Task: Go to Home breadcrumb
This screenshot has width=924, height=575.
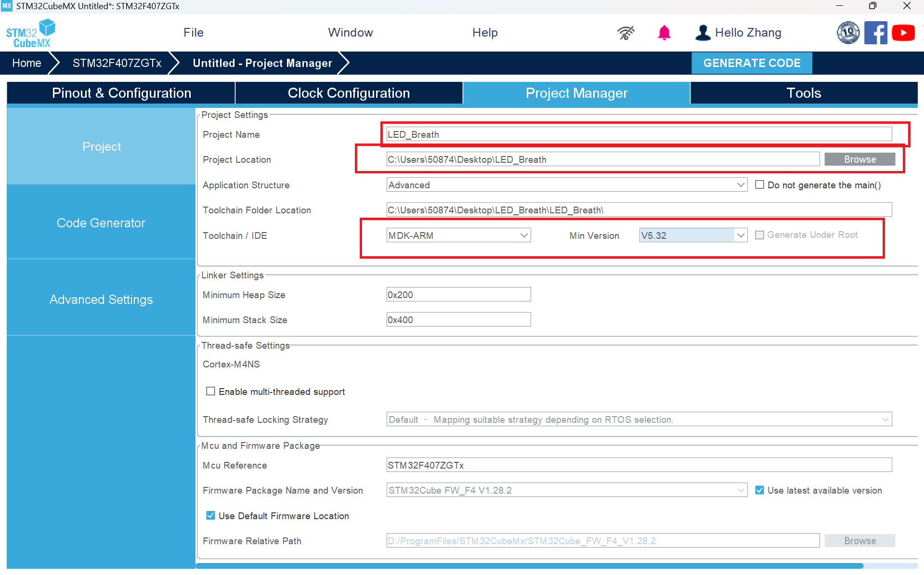Action: 27,63
